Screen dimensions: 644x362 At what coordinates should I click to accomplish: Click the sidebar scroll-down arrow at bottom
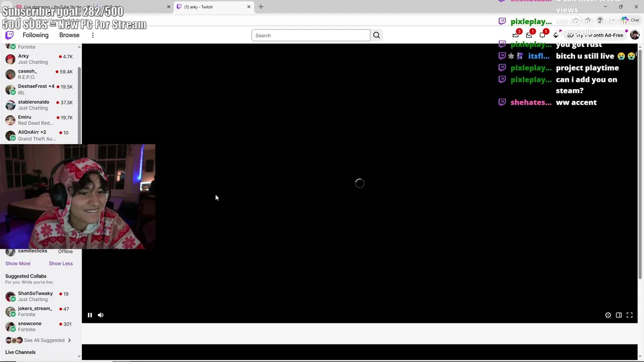pyautogui.click(x=79, y=356)
